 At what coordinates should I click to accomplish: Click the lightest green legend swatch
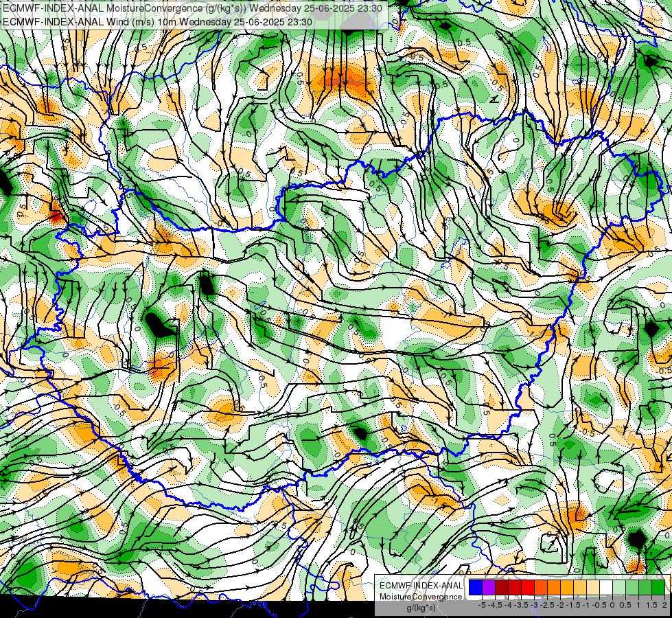[619, 587]
